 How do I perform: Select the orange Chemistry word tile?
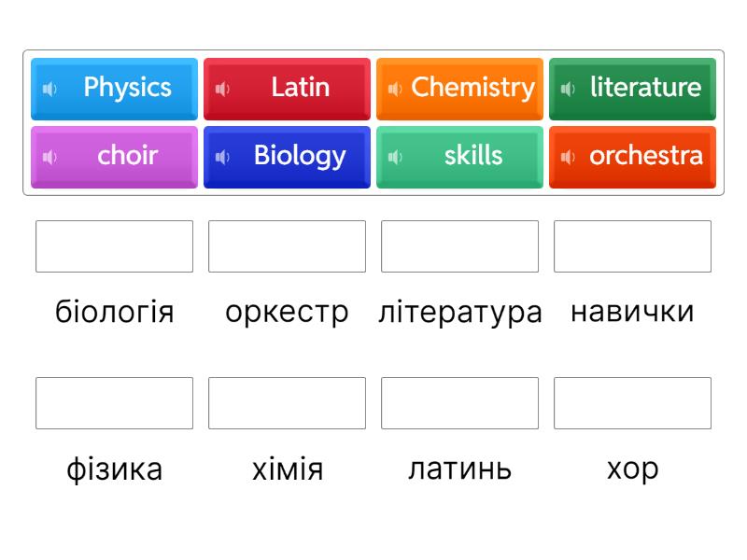click(472, 88)
